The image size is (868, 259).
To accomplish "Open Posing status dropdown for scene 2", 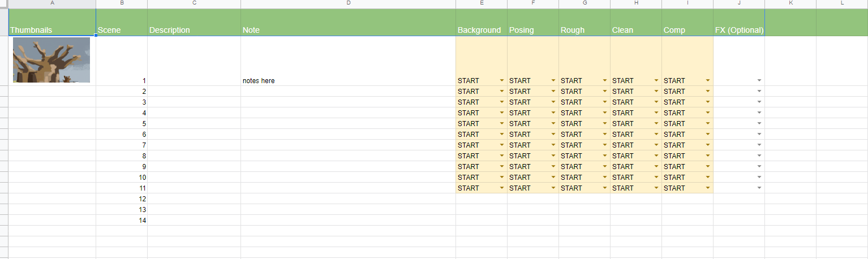I will [x=553, y=92].
